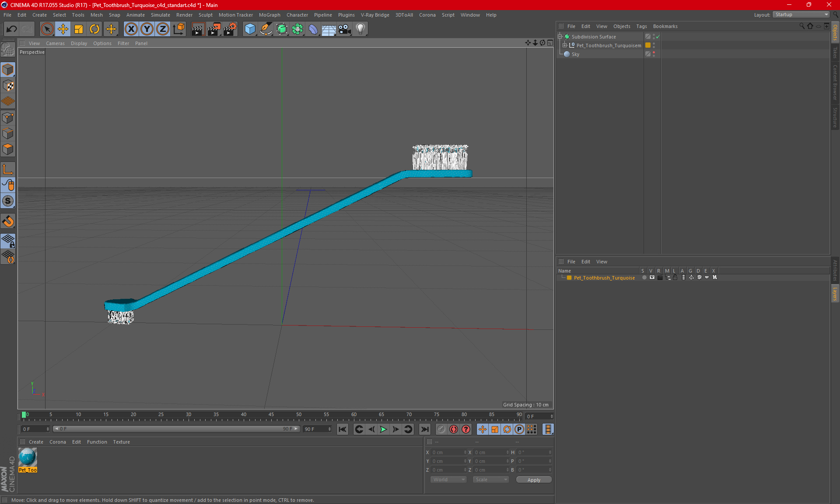Activate the Move tool
Screen dimensions: 840x504
tap(63, 29)
